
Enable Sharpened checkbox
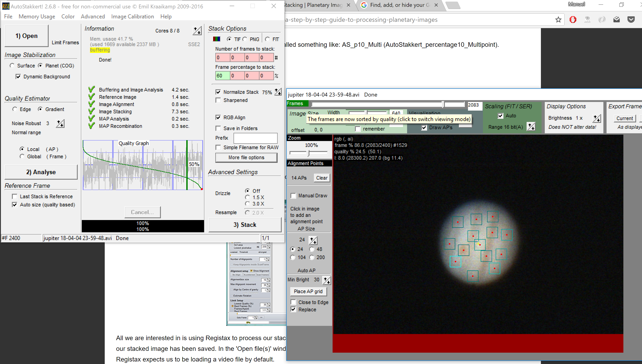(x=218, y=100)
